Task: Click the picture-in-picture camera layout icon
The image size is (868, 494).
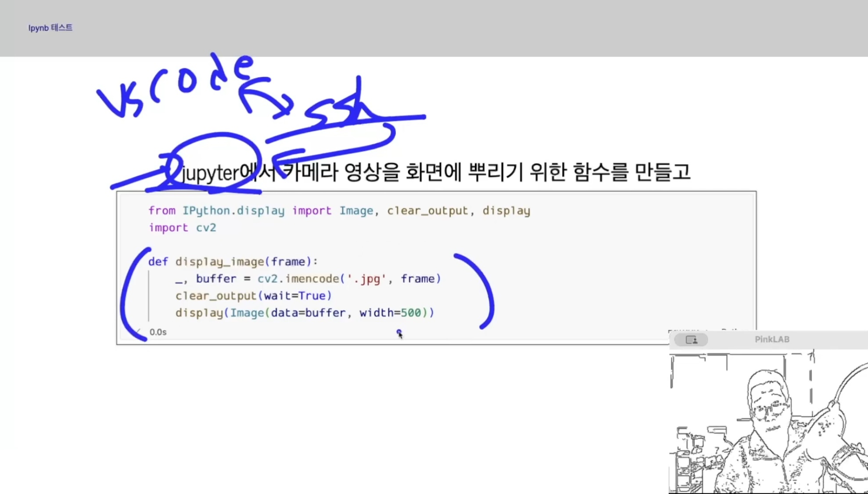Action: [x=691, y=339]
